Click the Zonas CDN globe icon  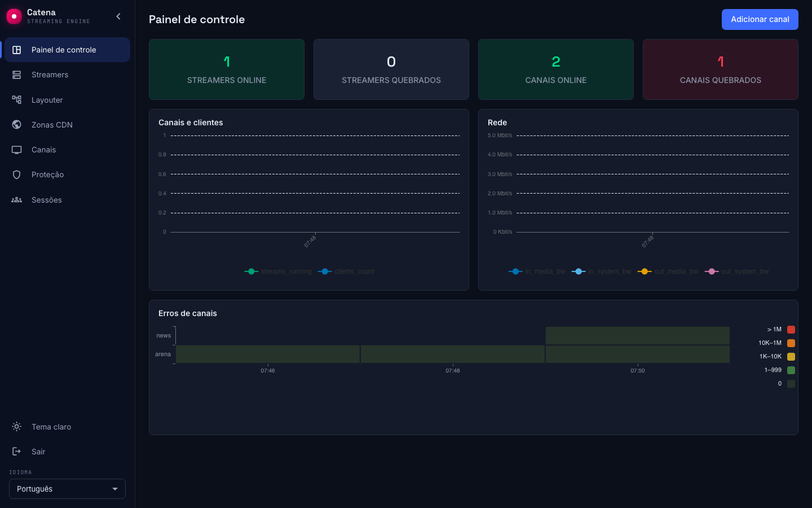17,125
